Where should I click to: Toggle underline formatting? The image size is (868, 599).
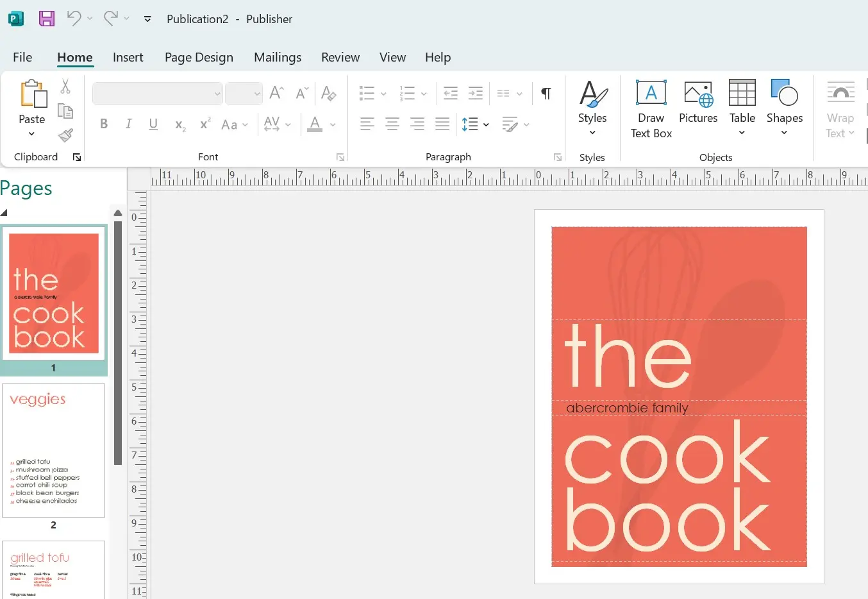pyautogui.click(x=153, y=124)
